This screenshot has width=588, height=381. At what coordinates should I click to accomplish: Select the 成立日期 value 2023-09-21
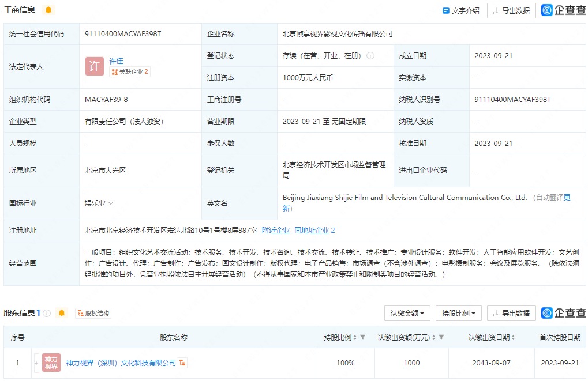(493, 56)
